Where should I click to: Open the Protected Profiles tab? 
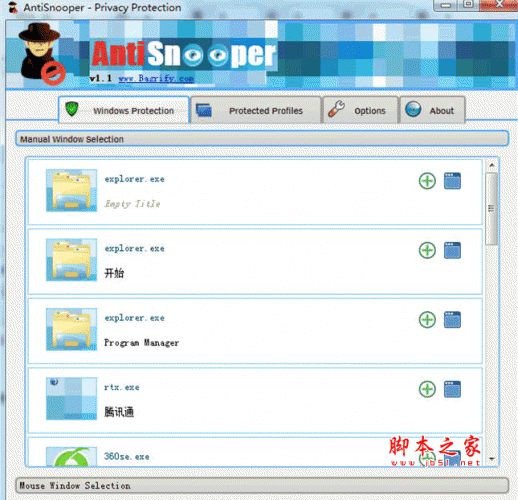(x=256, y=110)
